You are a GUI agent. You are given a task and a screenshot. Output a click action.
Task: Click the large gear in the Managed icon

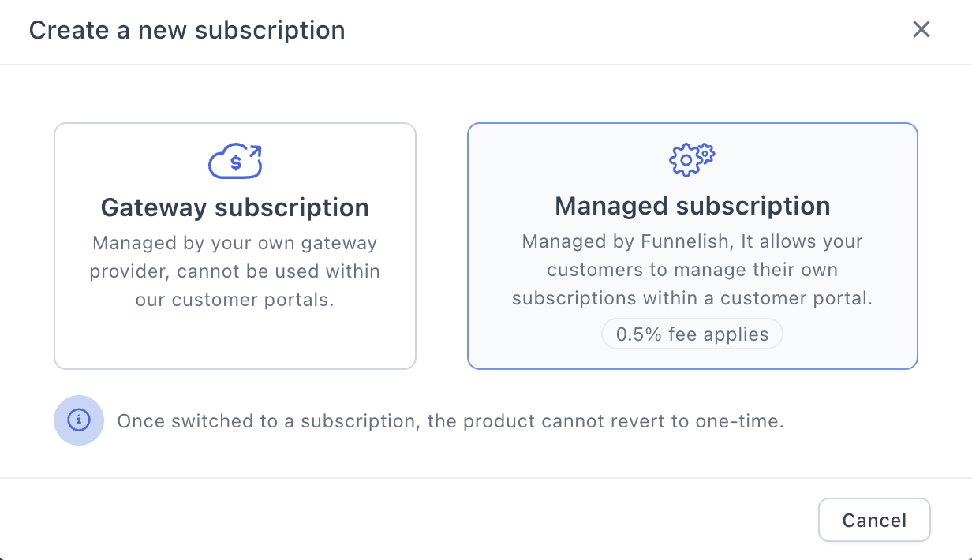[x=686, y=161]
